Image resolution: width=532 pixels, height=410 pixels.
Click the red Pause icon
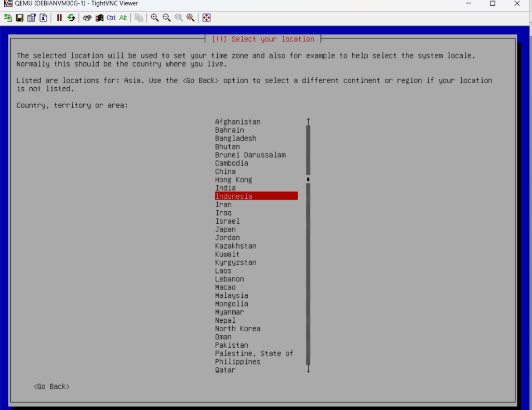tap(59, 18)
